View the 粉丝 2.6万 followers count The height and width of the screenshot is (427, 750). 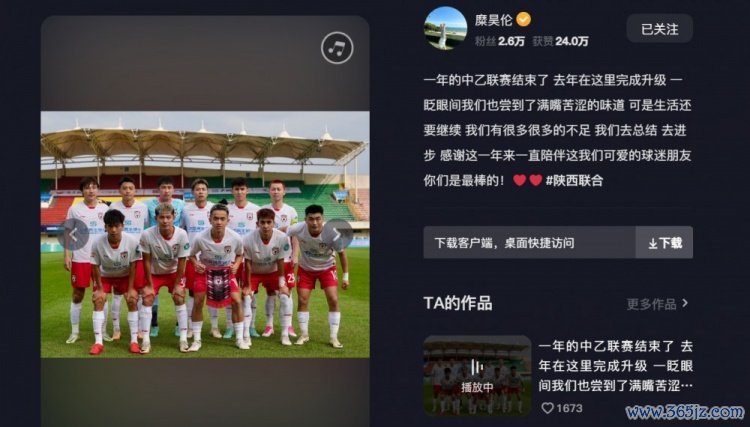pyautogui.click(x=499, y=42)
